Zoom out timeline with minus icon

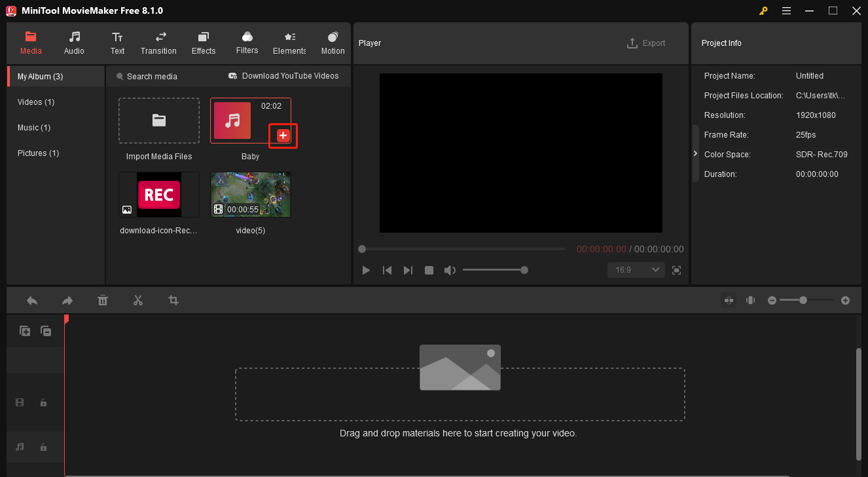point(772,300)
